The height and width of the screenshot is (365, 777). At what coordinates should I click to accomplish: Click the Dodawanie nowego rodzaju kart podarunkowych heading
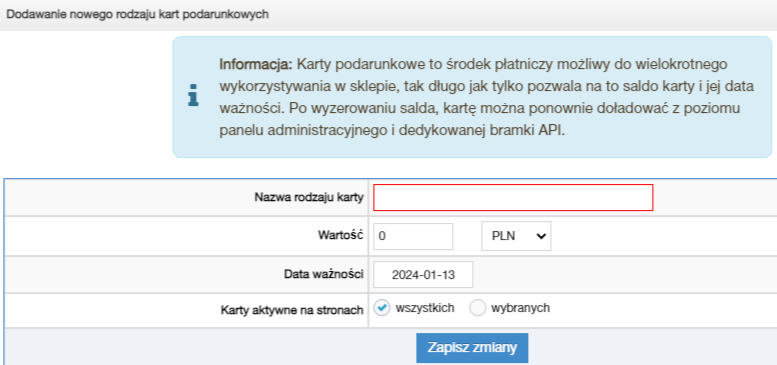click(x=137, y=14)
